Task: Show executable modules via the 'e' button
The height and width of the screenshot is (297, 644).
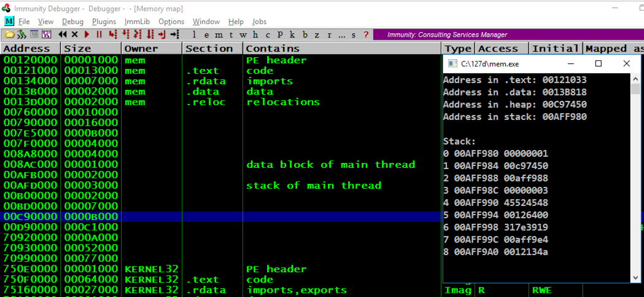Action: coord(207,34)
